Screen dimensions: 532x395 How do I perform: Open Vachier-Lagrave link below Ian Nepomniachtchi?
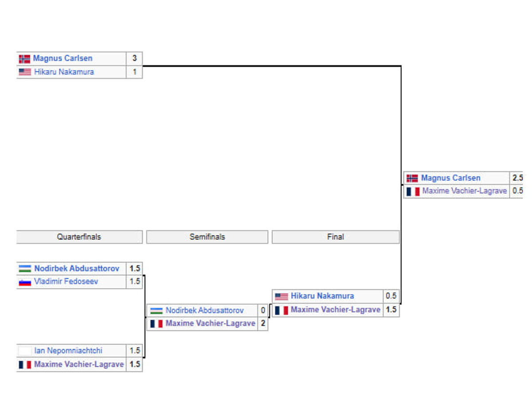pos(79,364)
